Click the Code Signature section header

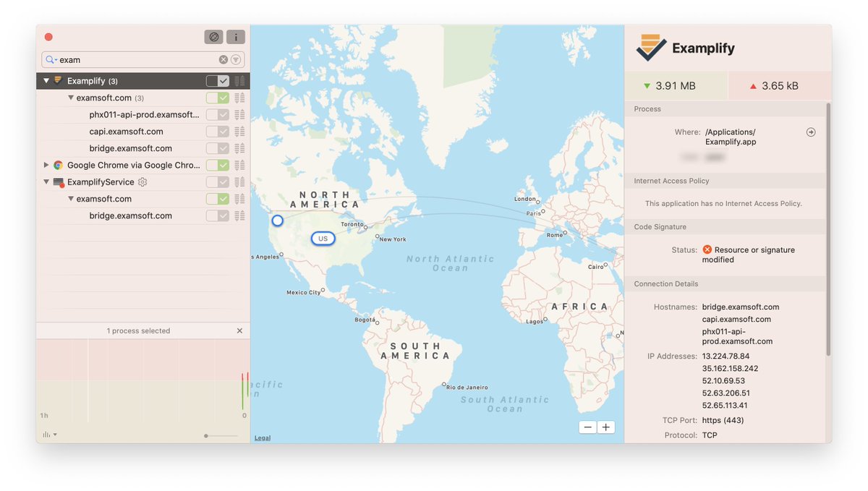pos(726,227)
